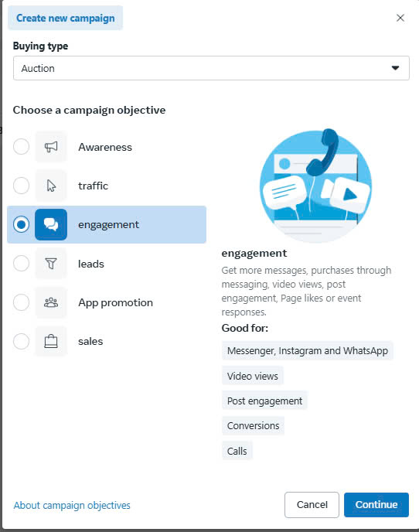This screenshot has height=532, width=419.
Task: Select the engagement radio button
Action: 21,224
